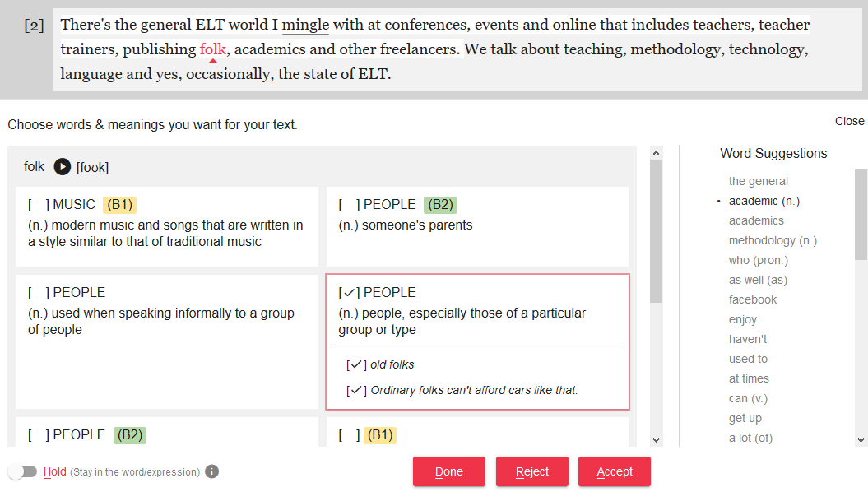Click the highlighted word 'folk' in the passage
This screenshot has width=868, height=492.
(212, 49)
